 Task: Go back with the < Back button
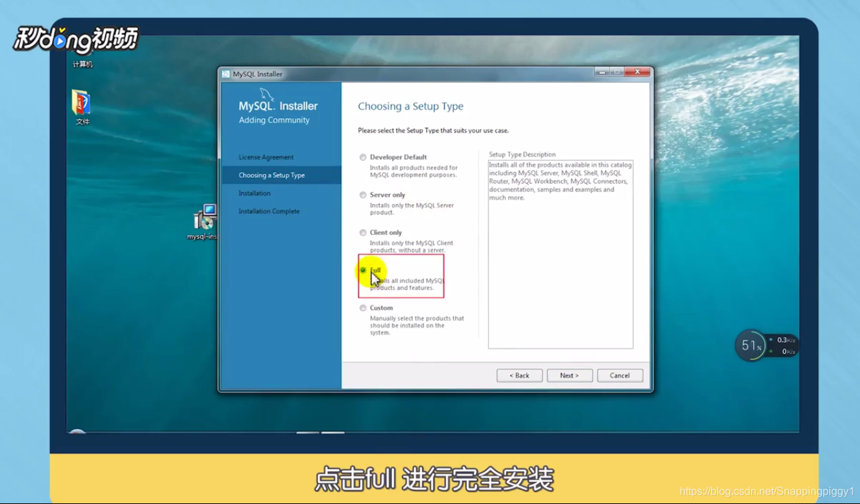click(519, 376)
